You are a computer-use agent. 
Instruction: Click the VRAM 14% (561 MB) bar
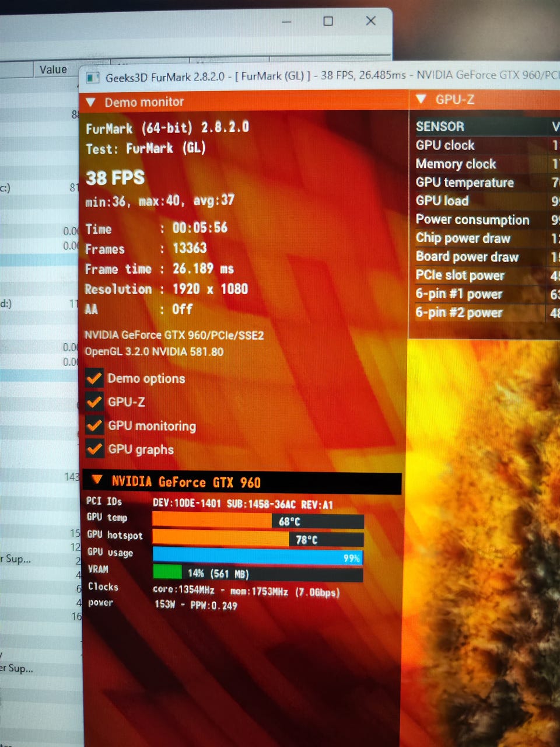[x=258, y=573]
